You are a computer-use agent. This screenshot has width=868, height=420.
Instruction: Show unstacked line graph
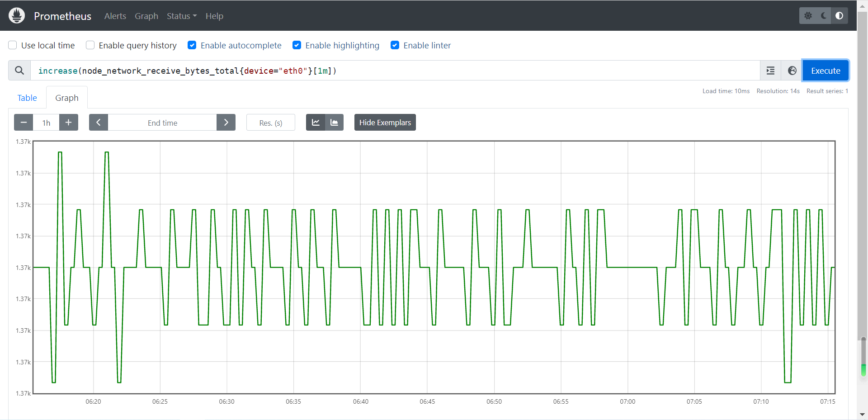point(316,123)
